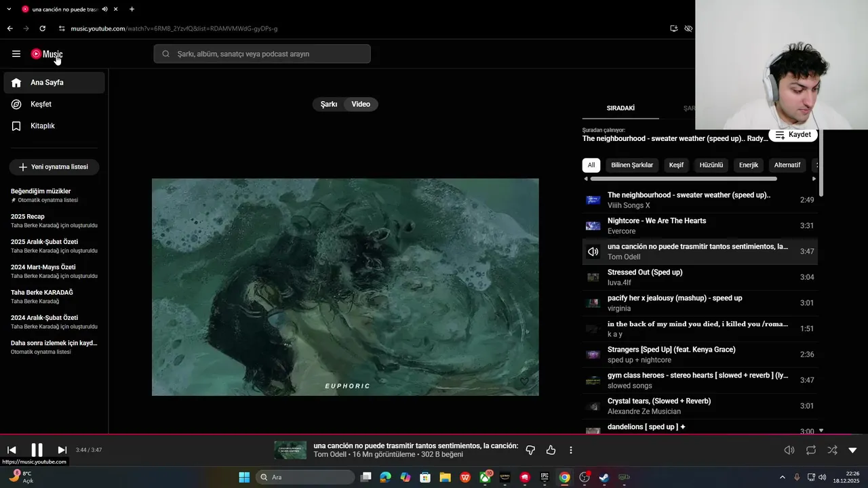Collapse player page with down arrow
The width and height of the screenshot is (868, 488).
pyautogui.click(x=852, y=450)
